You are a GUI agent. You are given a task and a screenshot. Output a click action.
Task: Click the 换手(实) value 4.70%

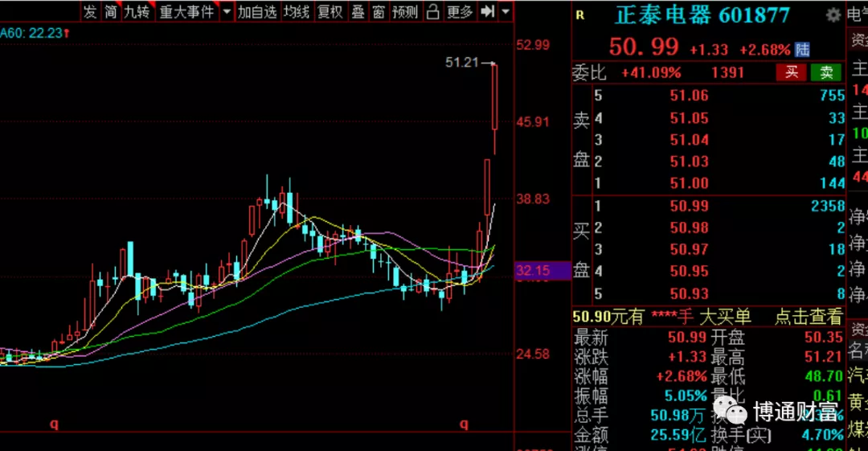coord(822,434)
